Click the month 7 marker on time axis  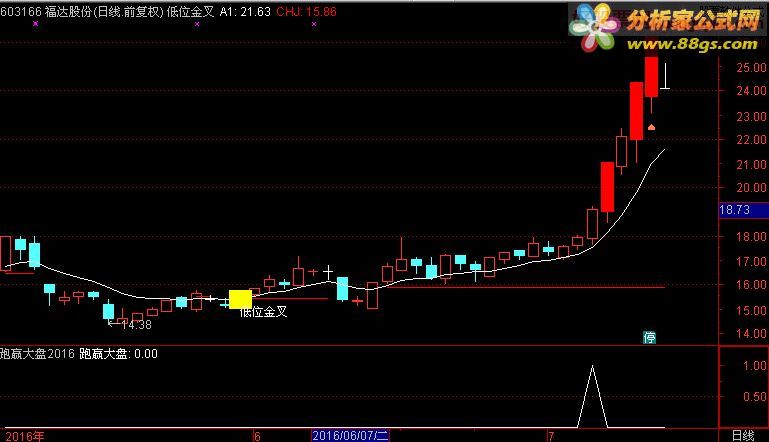pyautogui.click(x=551, y=436)
